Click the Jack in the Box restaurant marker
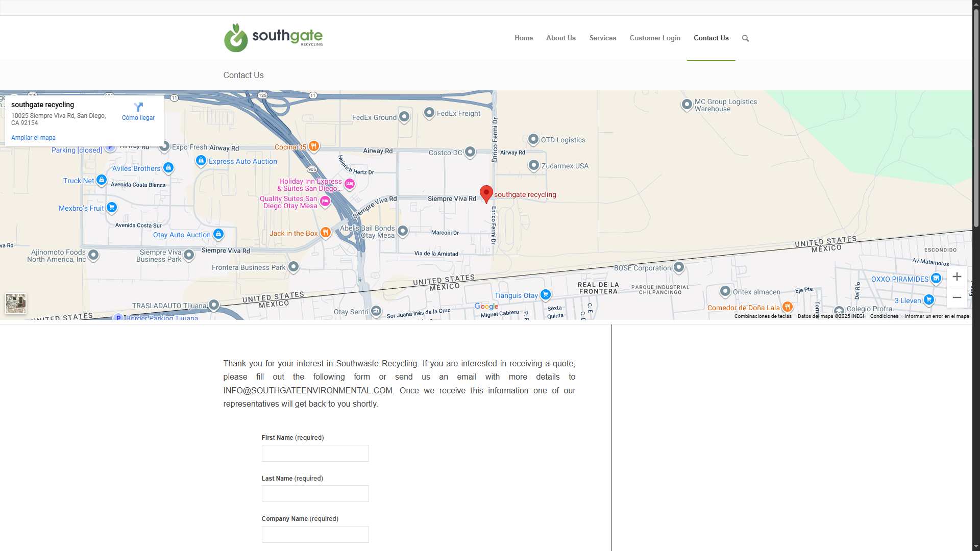This screenshot has height=551, width=980. (x=326, y=233)
